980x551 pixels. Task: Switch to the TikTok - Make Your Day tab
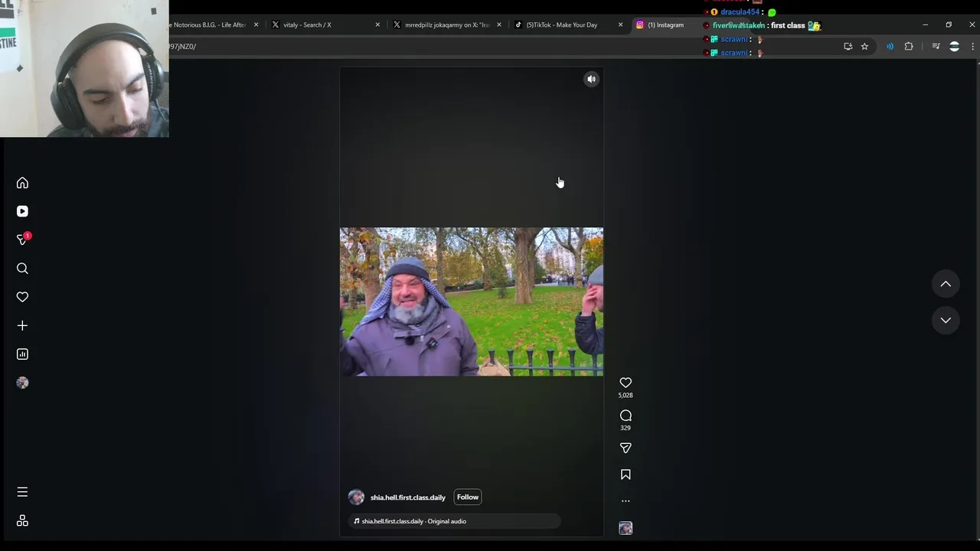point(569,25)
